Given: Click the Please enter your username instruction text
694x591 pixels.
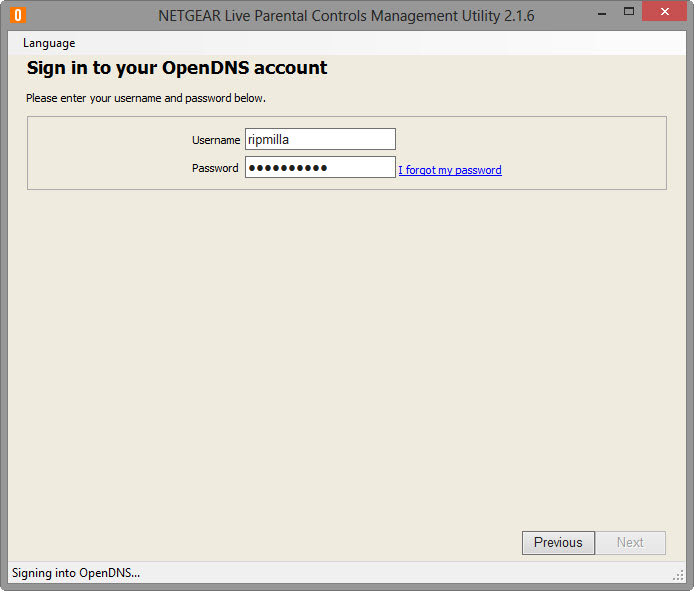Looking at the screenshot, I should pyautogui.click(x=146, y=98).
